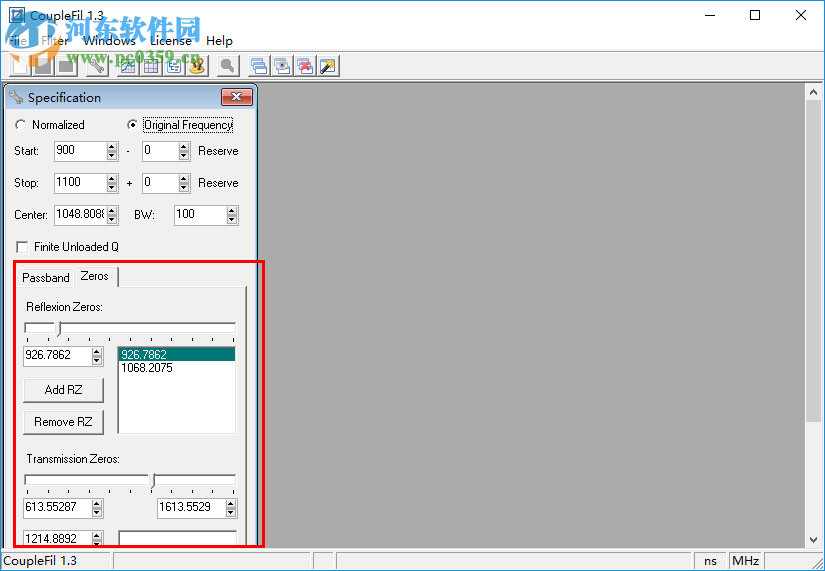Click the magic wand wizard icon

point(328,66)
